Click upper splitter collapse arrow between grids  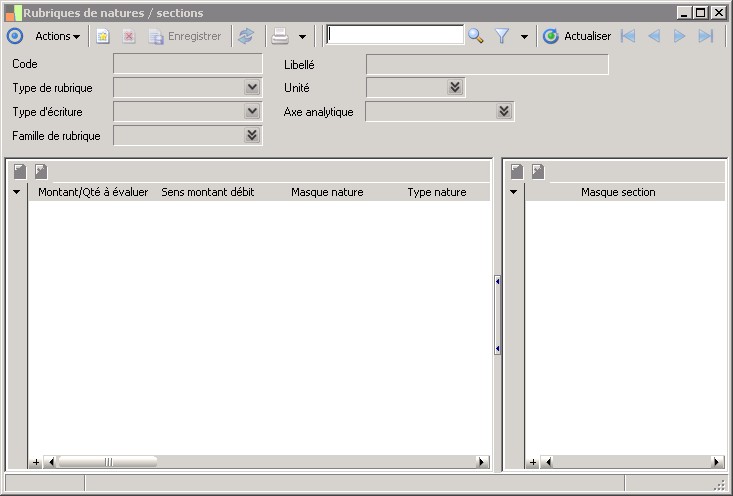(x=497, y=281)
